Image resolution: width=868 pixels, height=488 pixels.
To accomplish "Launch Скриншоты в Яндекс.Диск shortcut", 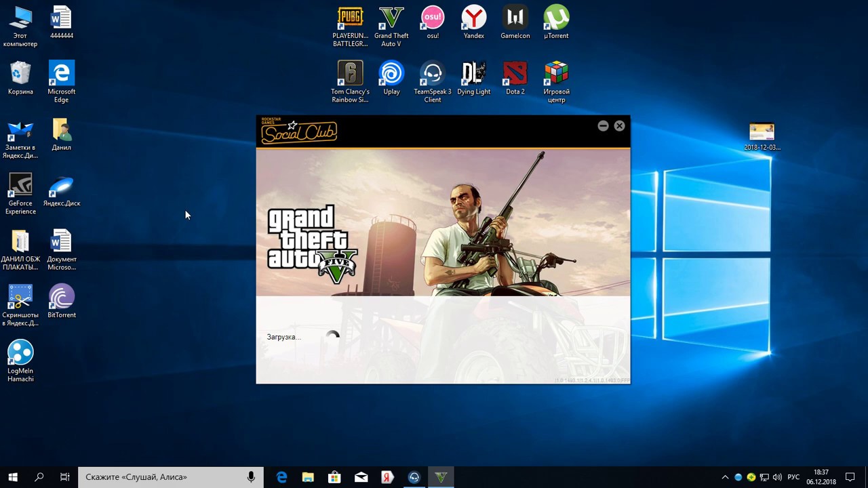I will [x=20, y=306].
